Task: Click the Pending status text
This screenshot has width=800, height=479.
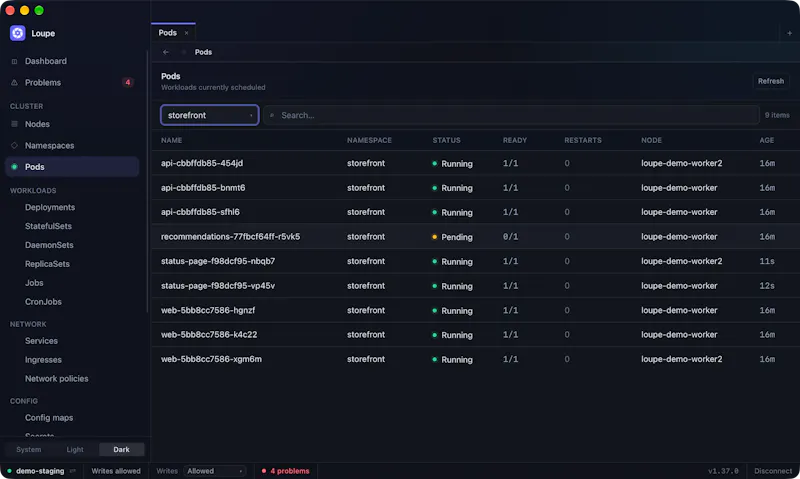Action: (457, 237)
